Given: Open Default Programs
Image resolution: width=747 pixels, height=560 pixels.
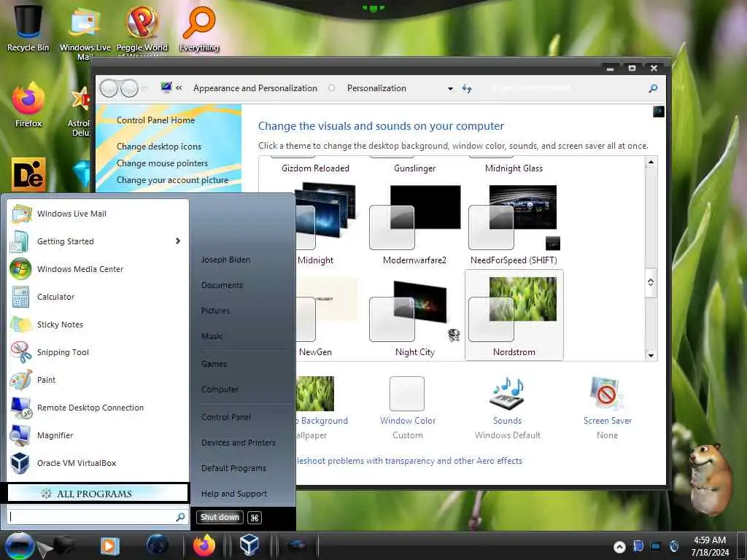Looking at the screenshot, I should (233, 468).
